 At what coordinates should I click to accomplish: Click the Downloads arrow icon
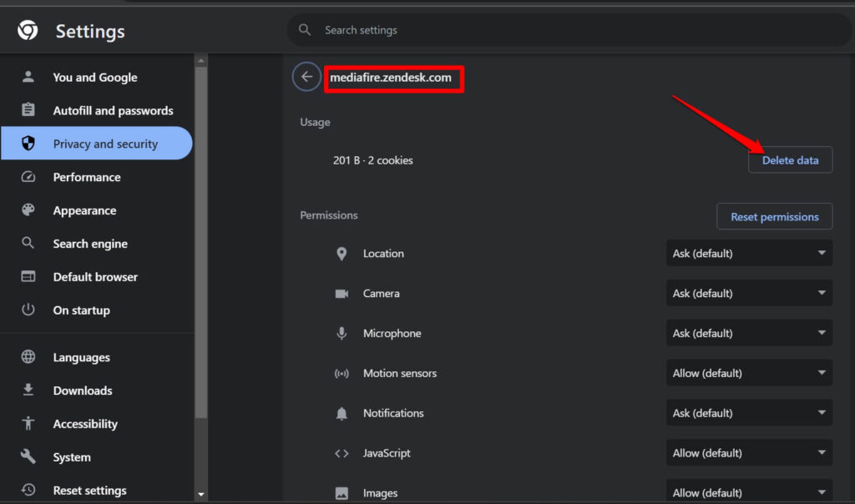coord(28,390)
